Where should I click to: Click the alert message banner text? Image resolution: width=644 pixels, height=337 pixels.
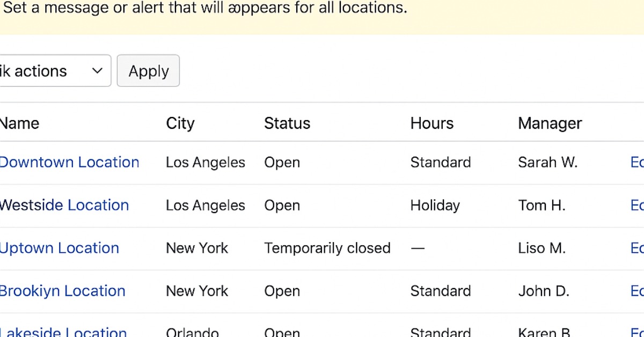point(205,9)
